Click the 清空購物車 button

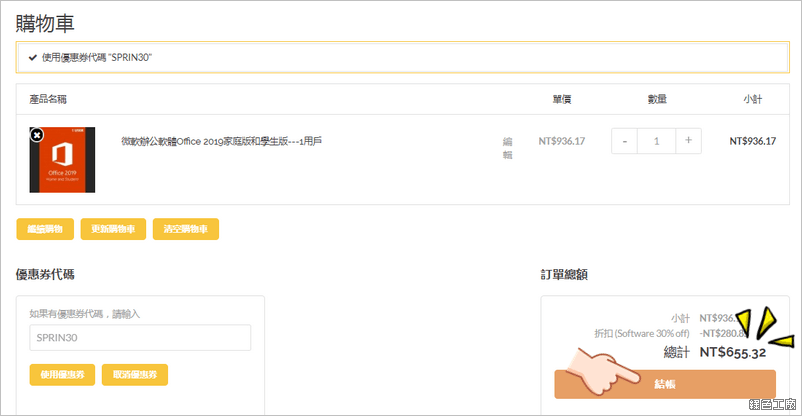click(186, 229)
